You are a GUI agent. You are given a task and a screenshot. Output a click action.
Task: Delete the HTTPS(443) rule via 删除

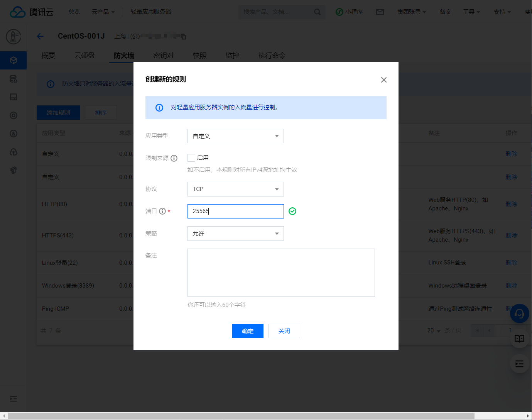pos(512,235)
